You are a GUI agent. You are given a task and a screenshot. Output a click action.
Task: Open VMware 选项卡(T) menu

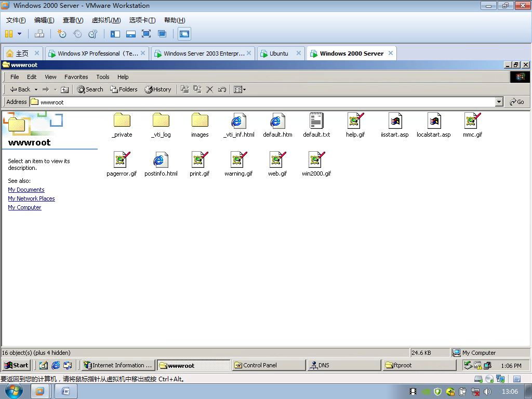(x=142, y=20)
